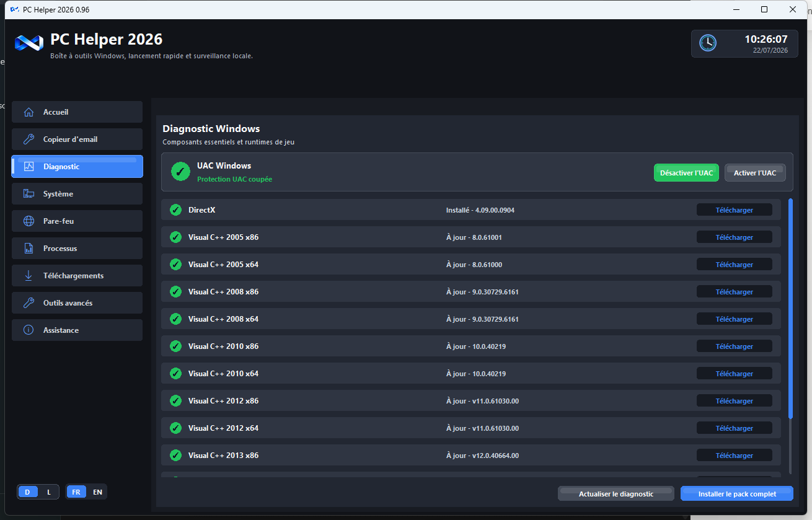Switch to light theme with L
The width and height of the screenshot is (812, 520).
pos(49,492)
